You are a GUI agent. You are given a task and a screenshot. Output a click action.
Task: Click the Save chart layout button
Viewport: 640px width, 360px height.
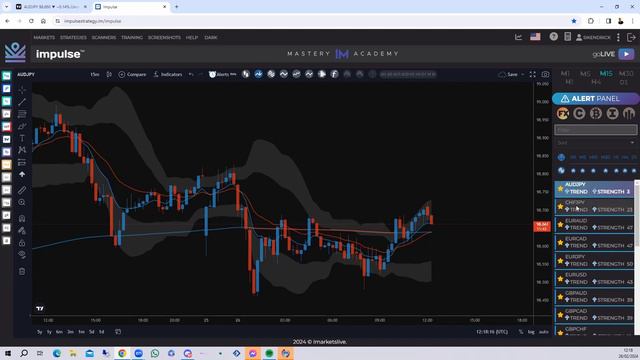(508, 74)
